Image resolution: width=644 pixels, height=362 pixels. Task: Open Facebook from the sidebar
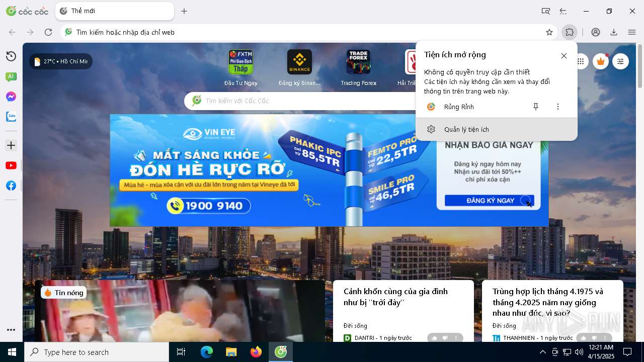(11, 186)
